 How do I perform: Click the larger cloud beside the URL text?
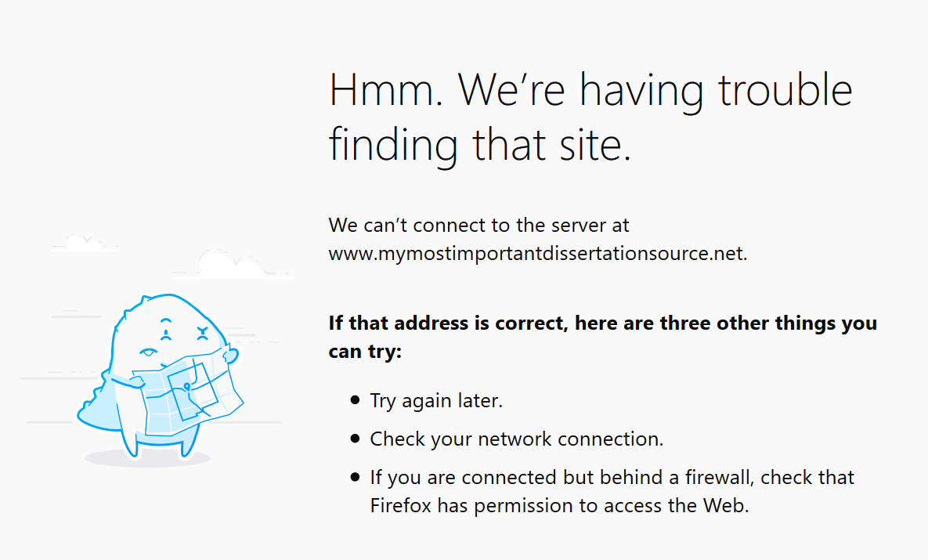point(232,264)
